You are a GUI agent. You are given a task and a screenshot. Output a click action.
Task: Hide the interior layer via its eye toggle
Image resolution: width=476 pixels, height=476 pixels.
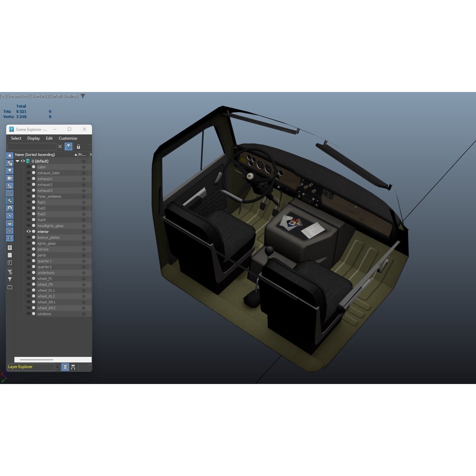[x=29, y=231]
